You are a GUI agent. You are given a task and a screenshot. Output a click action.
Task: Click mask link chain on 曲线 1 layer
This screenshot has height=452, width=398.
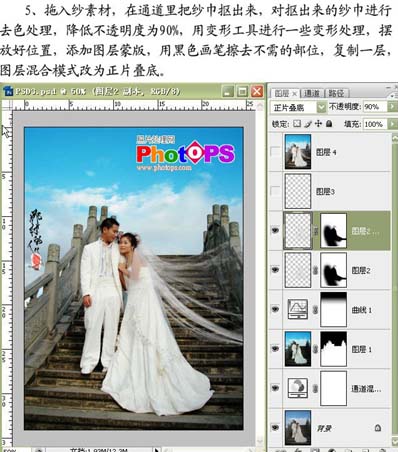click(x=315, y=309)
